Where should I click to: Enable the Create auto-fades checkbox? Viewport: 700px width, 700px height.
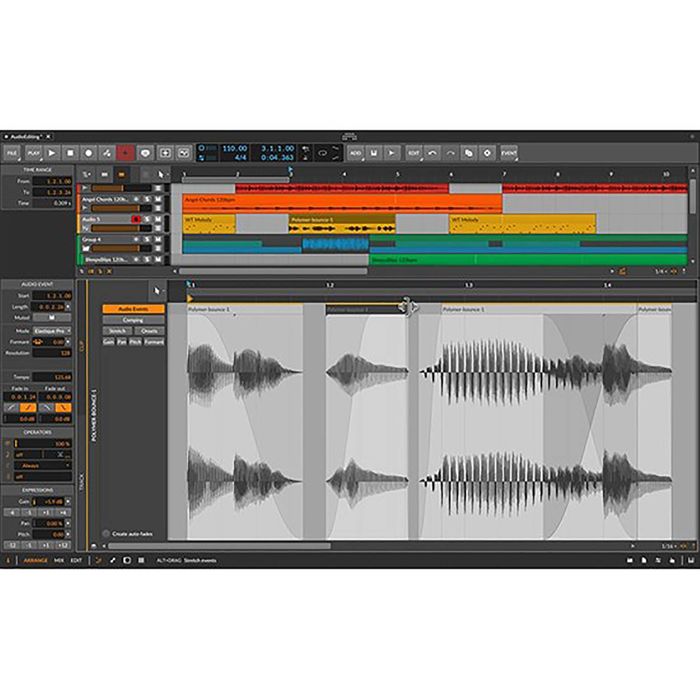pyautogui.click(x=107, y=534)
